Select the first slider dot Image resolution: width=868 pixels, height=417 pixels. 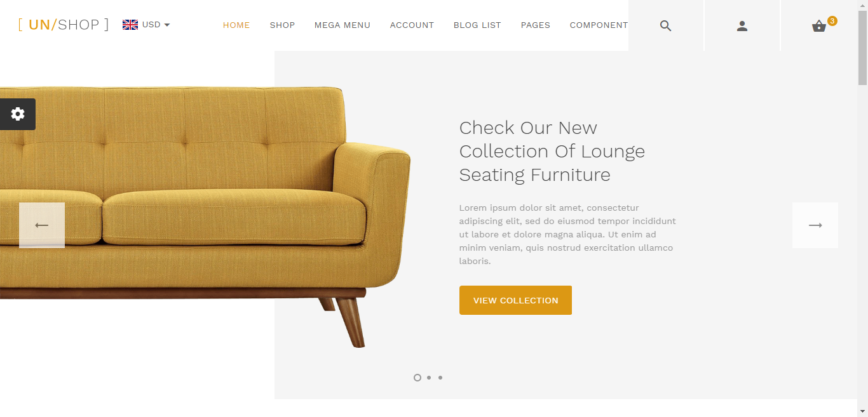pyautogui.click(x=417, y=378)
